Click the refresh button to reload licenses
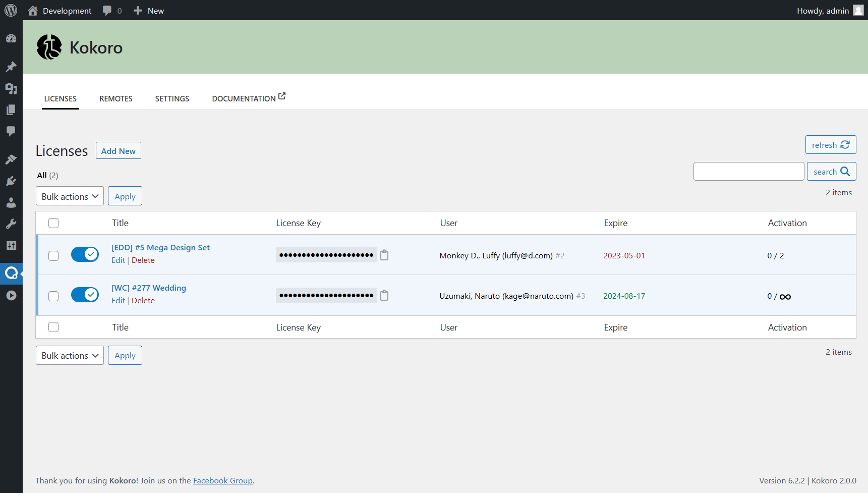This screenshot has height=493, width=868. 830,145
